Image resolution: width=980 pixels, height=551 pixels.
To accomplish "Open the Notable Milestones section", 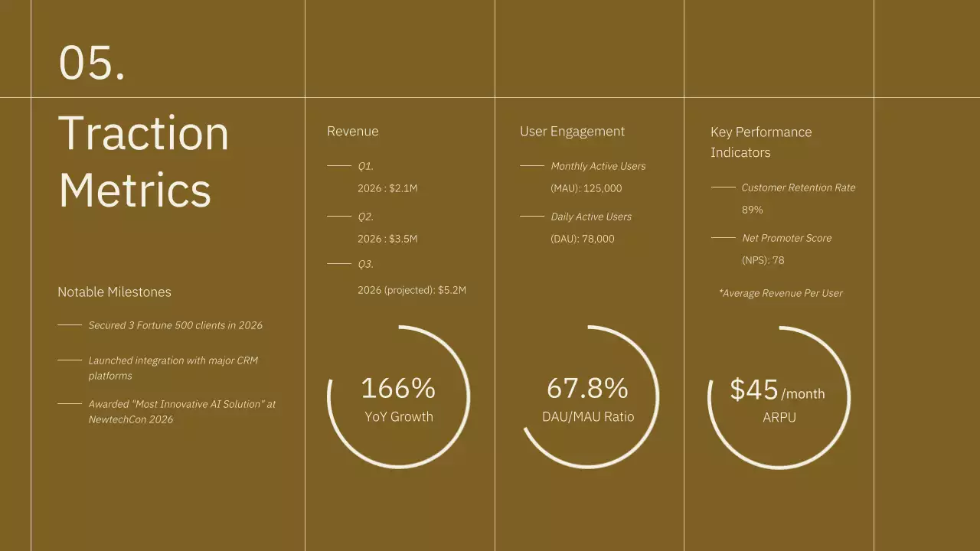I will tap(114, 292).
